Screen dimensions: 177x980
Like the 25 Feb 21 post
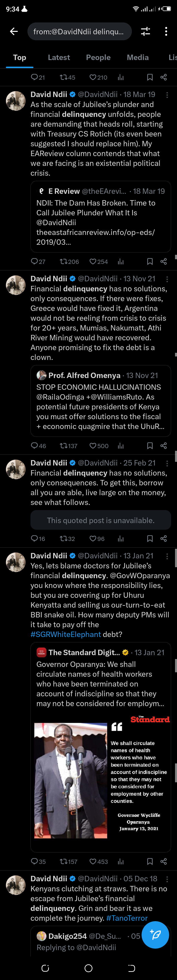click(93, 538)
